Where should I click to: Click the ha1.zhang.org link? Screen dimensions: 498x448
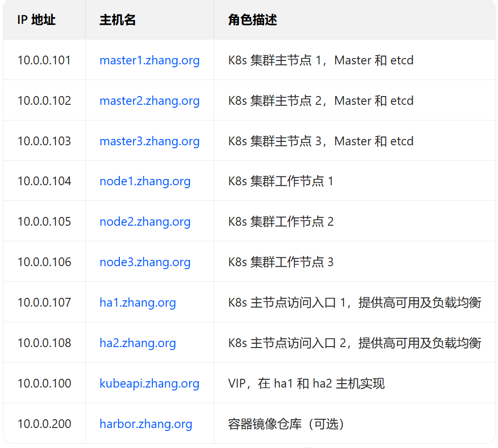coord(137,302)
